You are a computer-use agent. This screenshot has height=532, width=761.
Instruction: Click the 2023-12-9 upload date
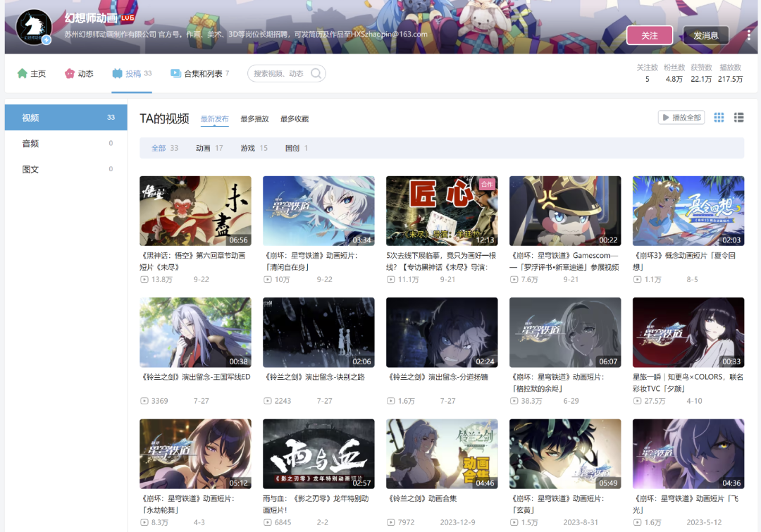coord(458,522)
